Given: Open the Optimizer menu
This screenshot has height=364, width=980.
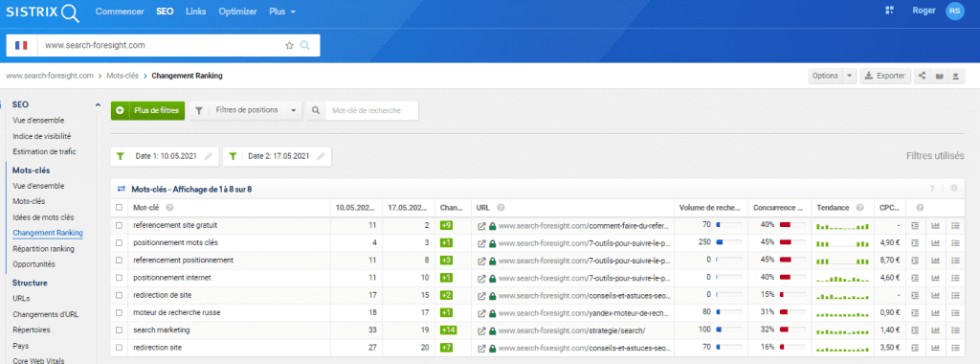Looking at the screenshot, I should [237, 11].
